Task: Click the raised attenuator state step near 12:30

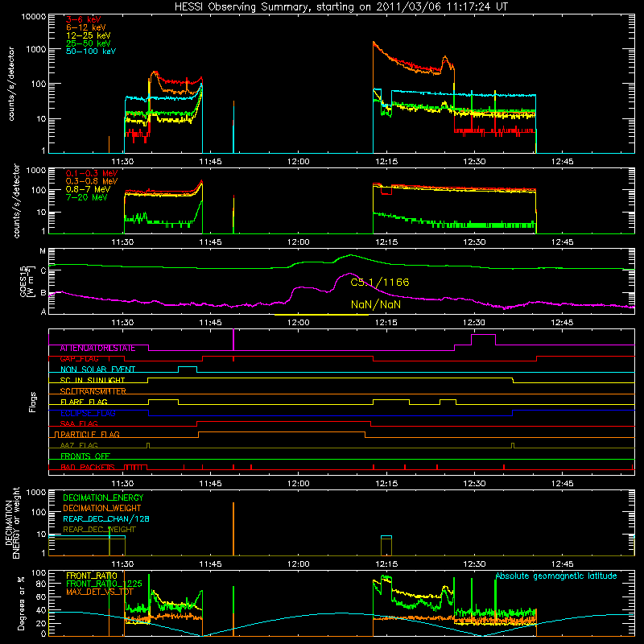Action: tap(483, 335)
